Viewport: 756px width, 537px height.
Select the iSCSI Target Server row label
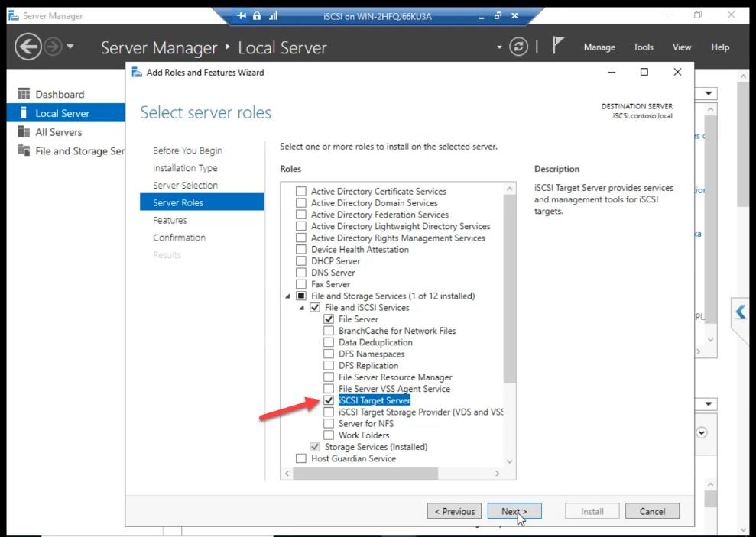(374, 400)
